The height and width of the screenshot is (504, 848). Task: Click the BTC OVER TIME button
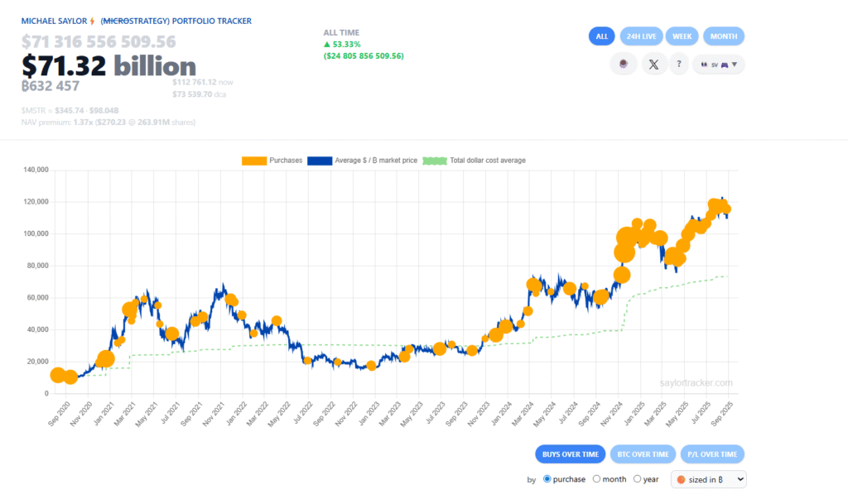643,454
